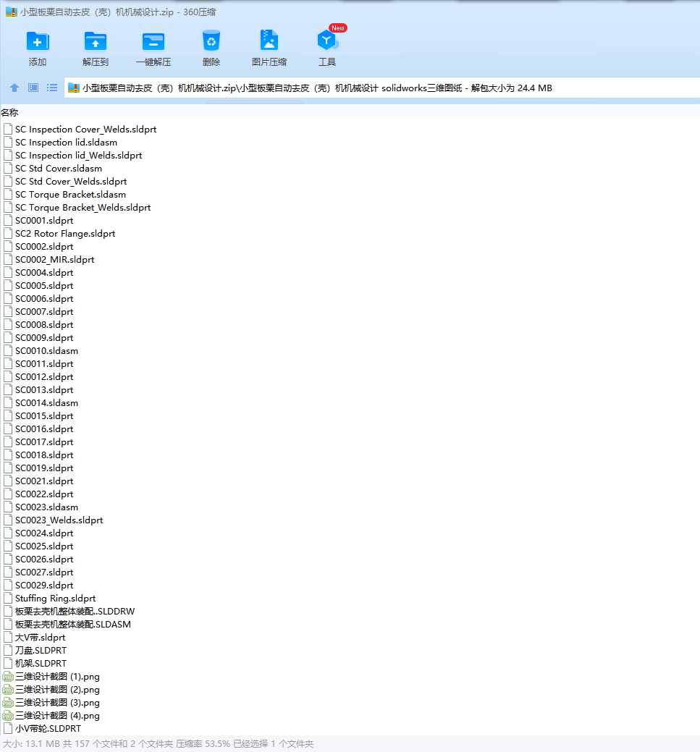
Task: Select SC Inspection lid_Welds.sldprt
Action: 78,156
